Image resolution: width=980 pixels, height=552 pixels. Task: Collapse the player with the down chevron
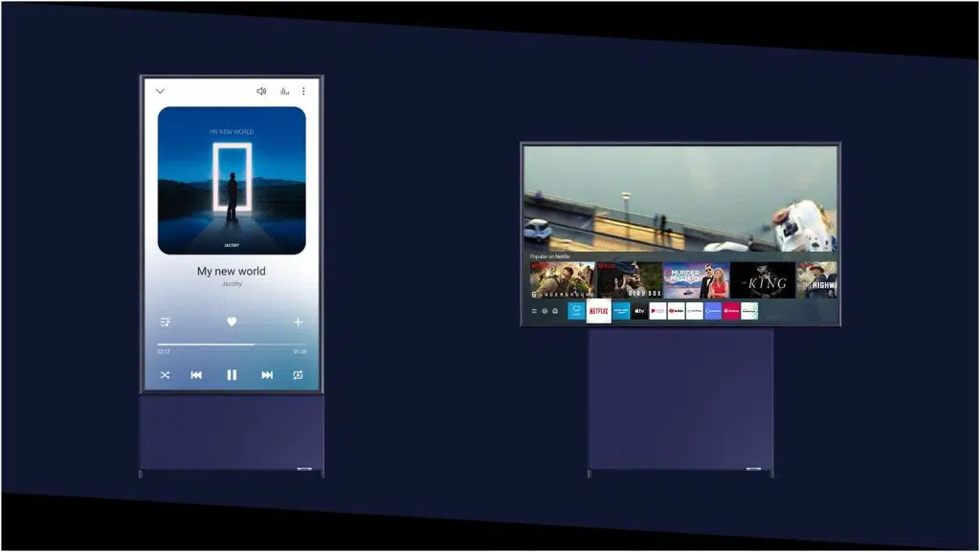[x=159, y=90]
